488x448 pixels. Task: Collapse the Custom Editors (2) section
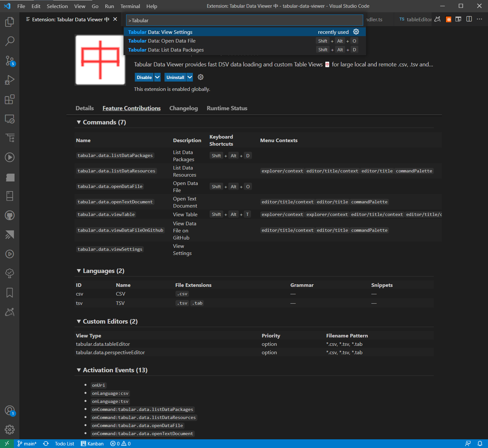[79, 321]
